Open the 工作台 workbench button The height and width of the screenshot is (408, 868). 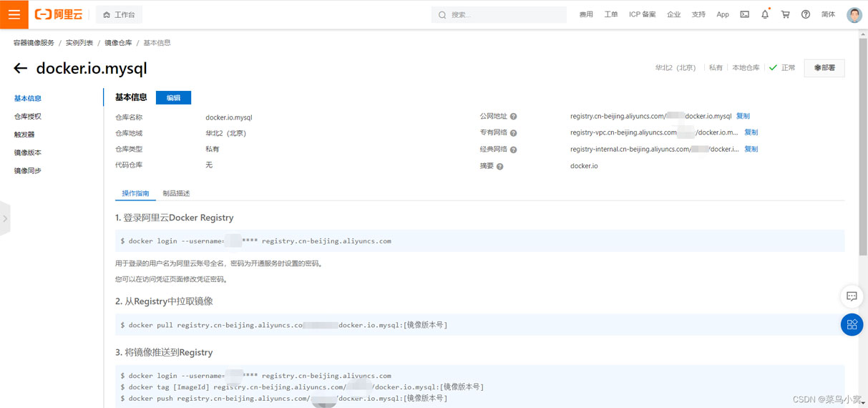pos(119,14)
